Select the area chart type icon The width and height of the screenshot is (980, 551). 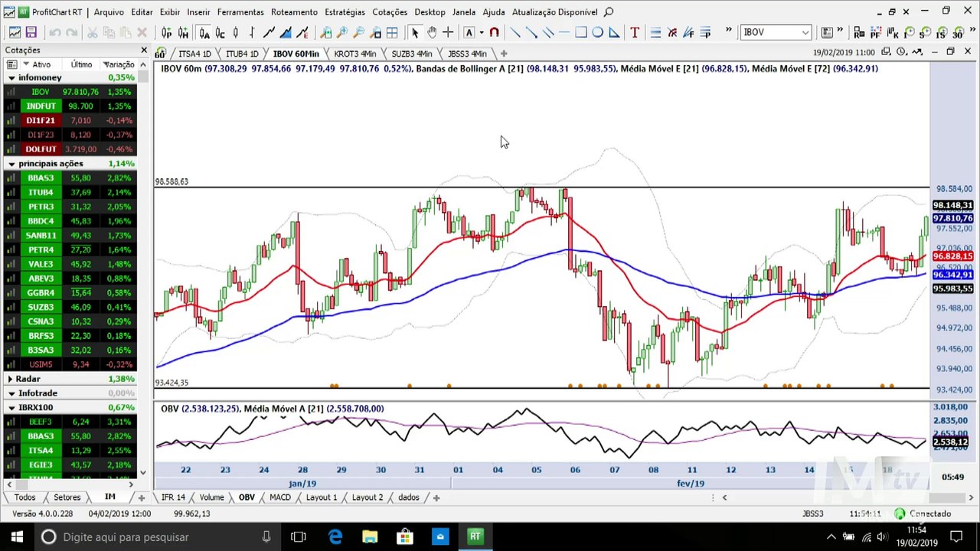tap(286, 32)
